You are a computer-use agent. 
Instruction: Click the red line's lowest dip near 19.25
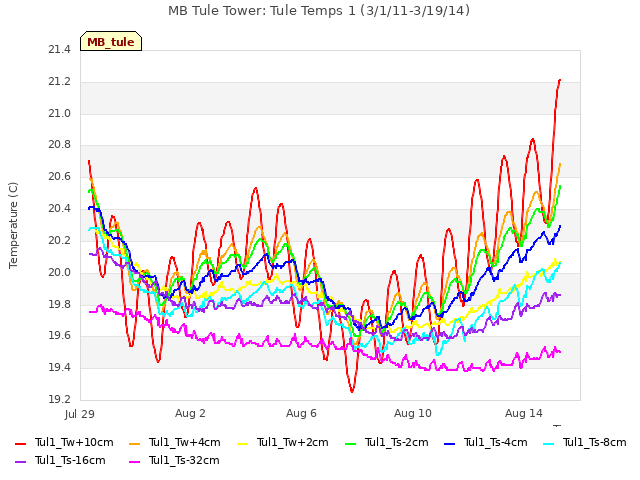[x=352, y=391]
